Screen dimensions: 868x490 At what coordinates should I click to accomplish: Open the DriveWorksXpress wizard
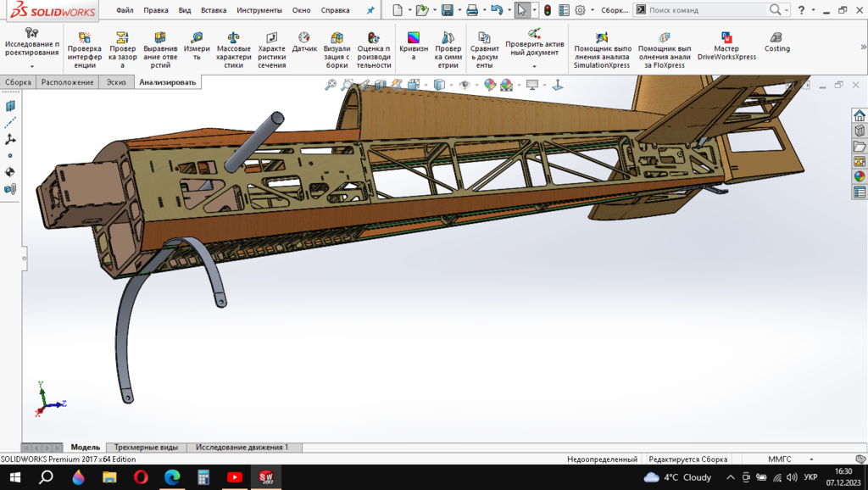[726, 47]
